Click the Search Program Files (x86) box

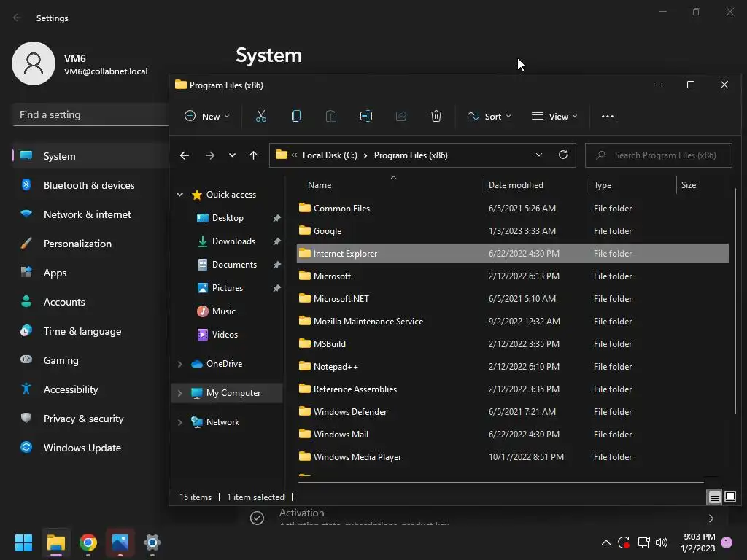coord(659,155)
